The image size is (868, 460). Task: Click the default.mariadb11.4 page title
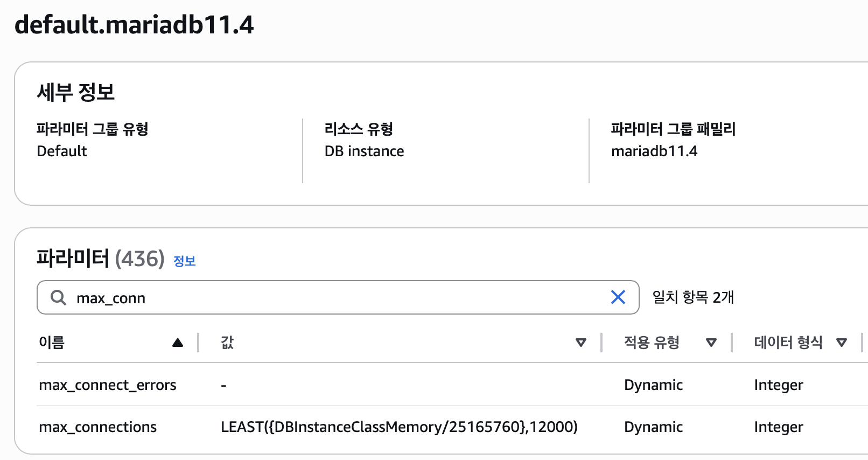[x=134, y=25]
